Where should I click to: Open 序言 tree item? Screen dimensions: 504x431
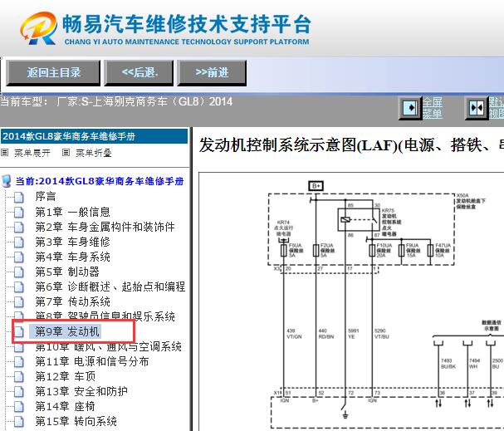46,196
